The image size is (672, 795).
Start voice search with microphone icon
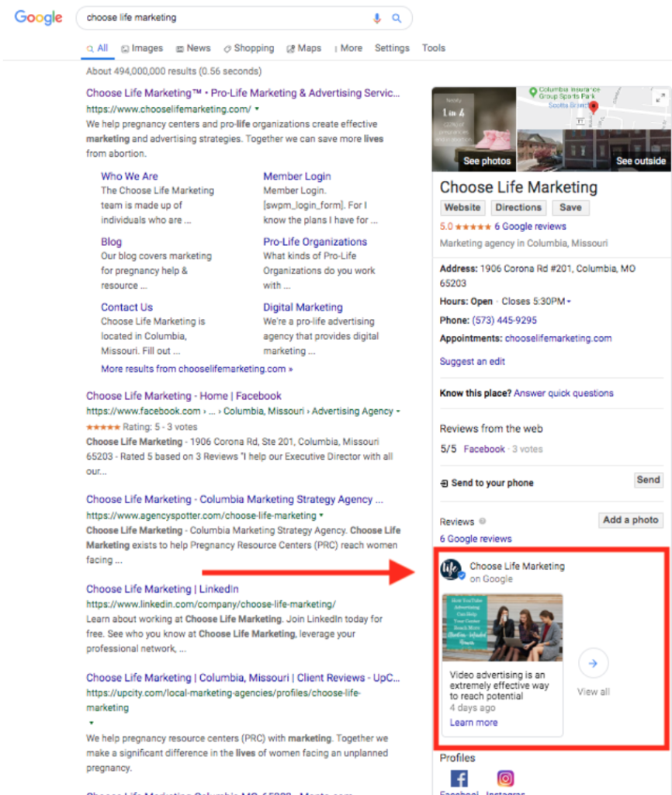pyautogui.click(x=376, y=19)
